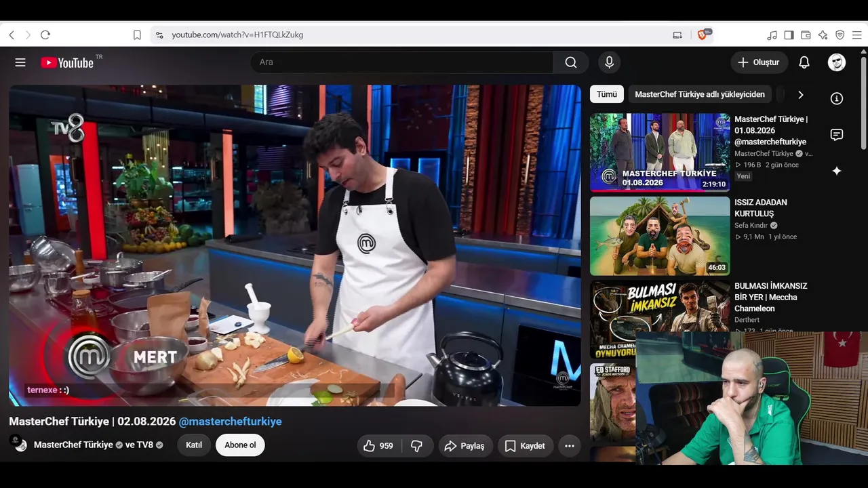Viewport: 868px width, 488px height.
Task: Open the comments panel icon in right rail
Action: coord(837,135)
